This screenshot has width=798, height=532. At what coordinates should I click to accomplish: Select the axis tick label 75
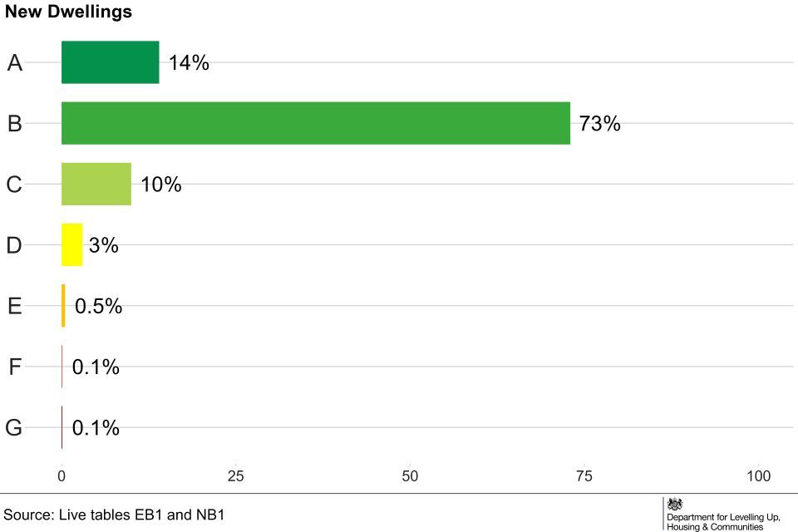(584, 475)
